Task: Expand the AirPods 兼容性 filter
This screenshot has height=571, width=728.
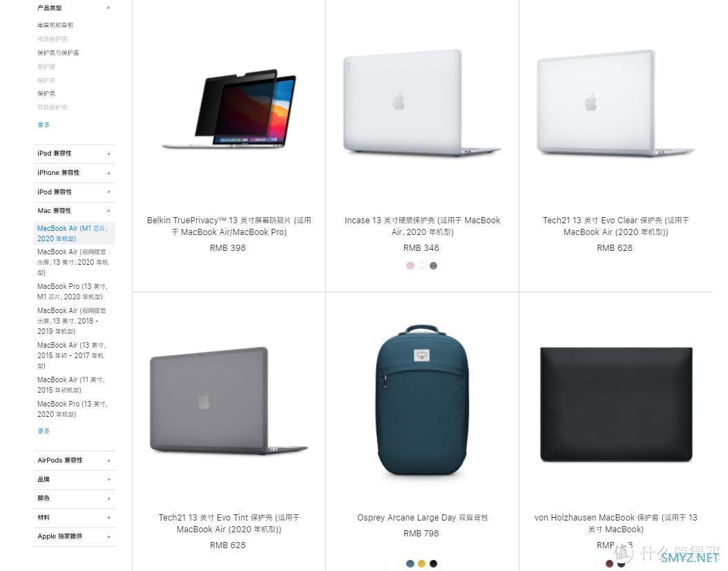Action: click(x=75, y=460)
